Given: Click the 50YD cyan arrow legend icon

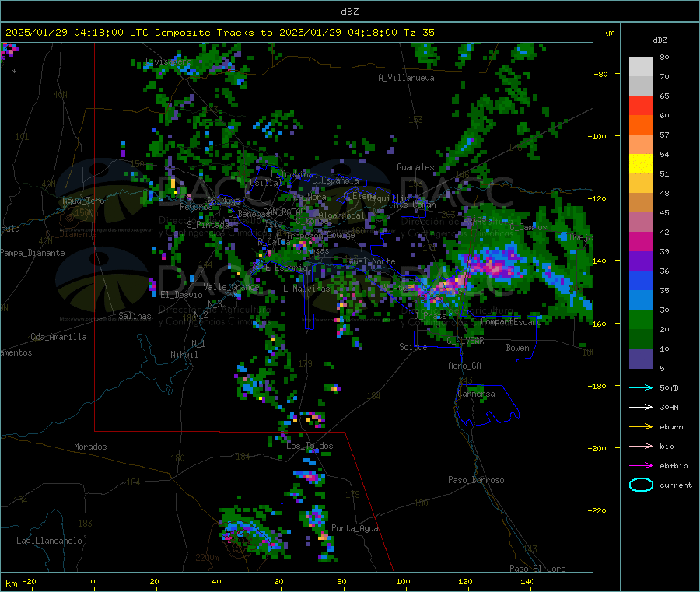Looking at the screenshot, I should pyautogui.click(x=641, y=387).
